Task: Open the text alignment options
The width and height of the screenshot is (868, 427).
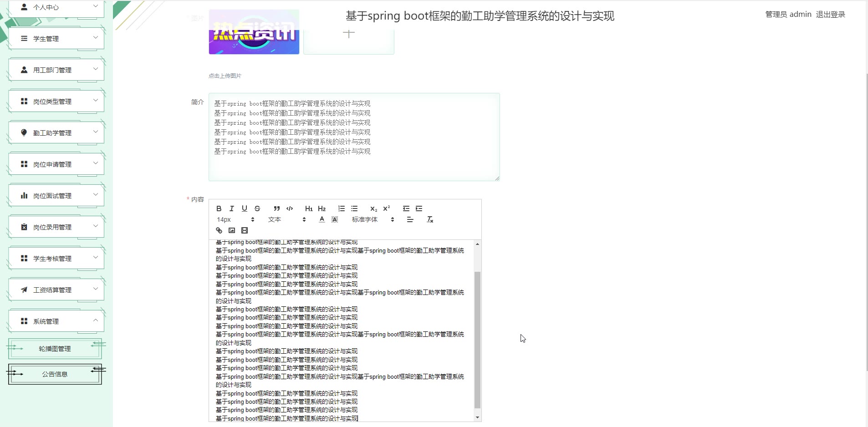Action: 410,219
